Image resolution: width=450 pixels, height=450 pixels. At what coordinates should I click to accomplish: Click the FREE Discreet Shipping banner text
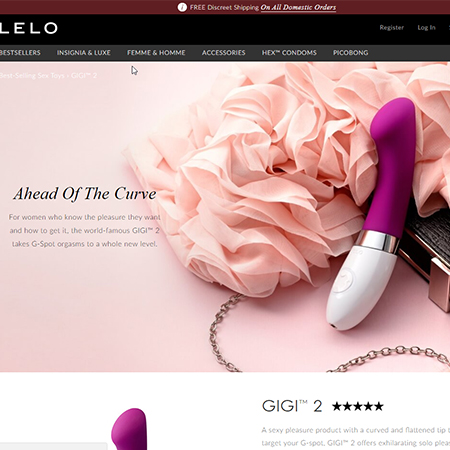click(224, 7)
